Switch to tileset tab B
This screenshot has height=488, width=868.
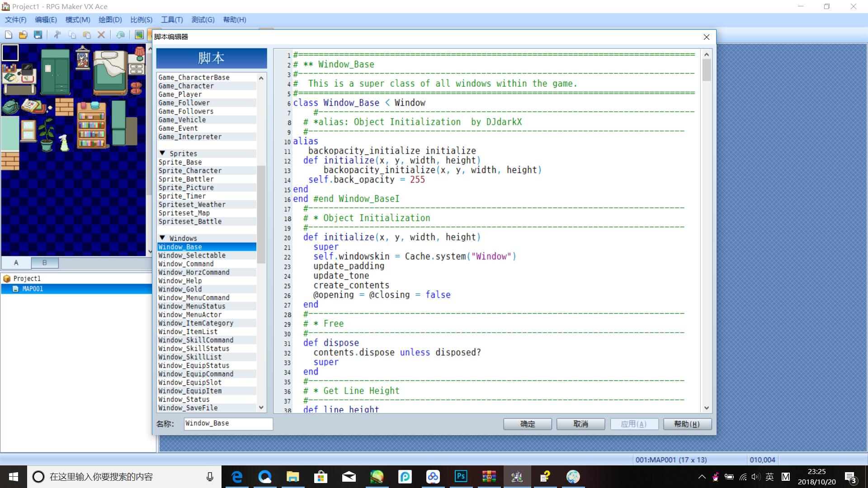(45, 263)
